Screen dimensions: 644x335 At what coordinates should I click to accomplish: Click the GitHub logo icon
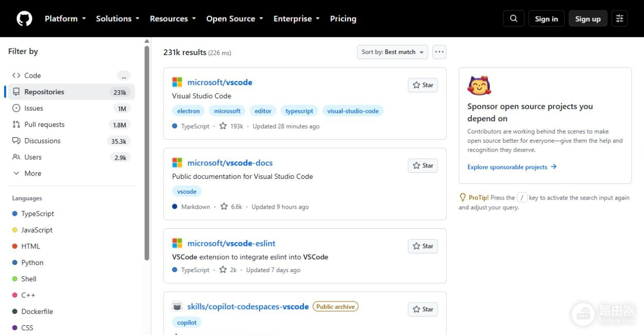coord(24,19)
